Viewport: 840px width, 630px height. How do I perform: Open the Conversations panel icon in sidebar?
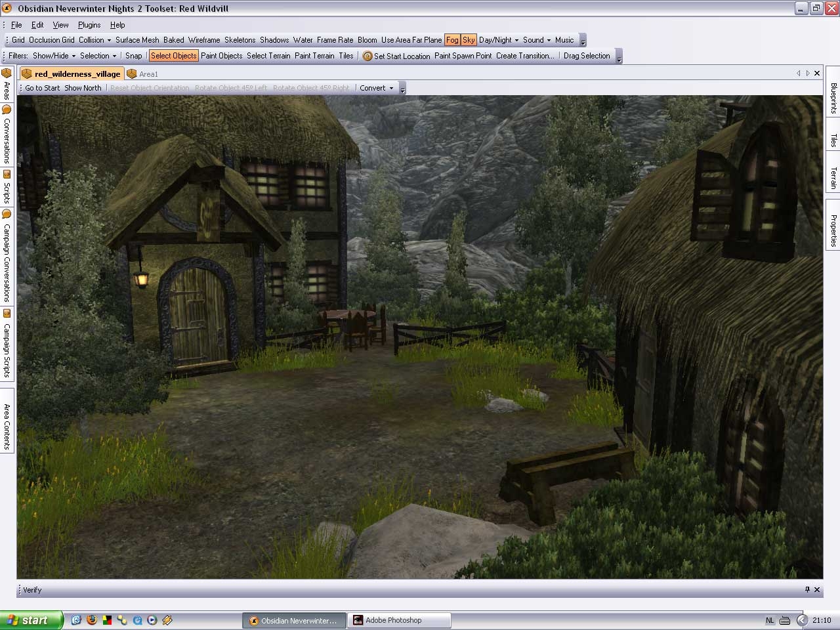coord(7,110)
